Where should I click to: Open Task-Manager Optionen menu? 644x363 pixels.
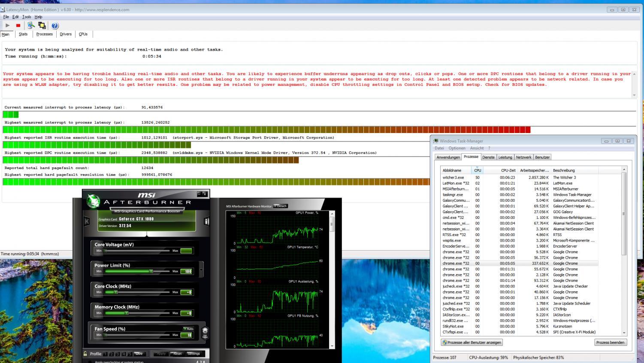[457, 148]
